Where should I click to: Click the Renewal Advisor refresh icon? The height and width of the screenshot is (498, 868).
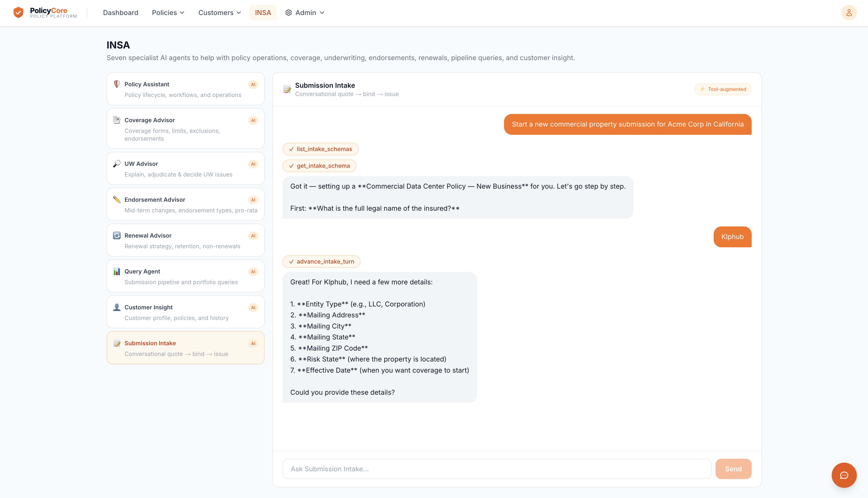click(117, 236)
